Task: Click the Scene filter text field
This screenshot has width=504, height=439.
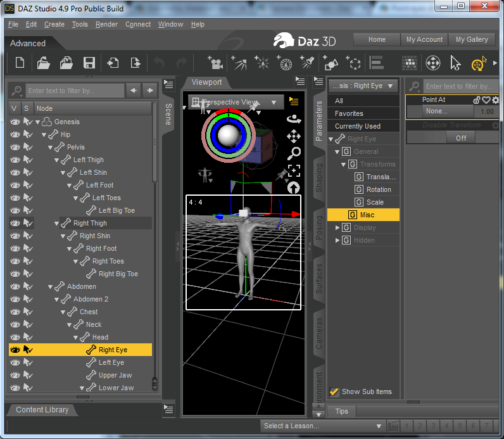Action: click(75, 91)
